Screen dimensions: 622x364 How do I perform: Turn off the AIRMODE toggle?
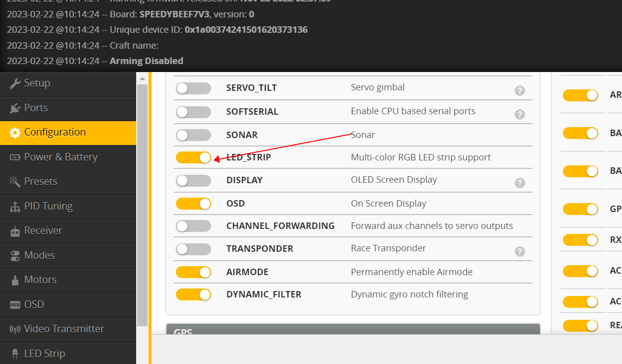(193, 272)
